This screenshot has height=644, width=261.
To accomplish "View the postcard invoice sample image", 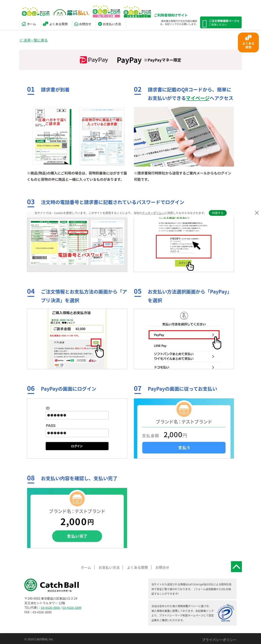I will [52, 136].
